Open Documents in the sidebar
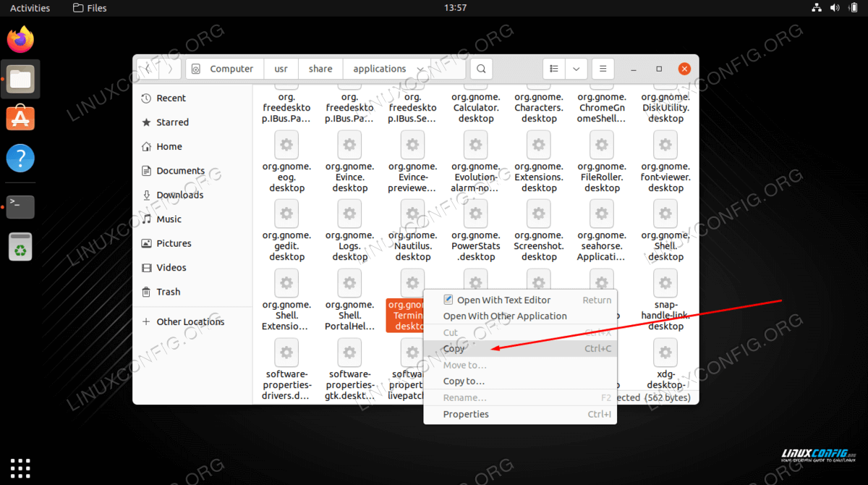 (x=193, y=171)
